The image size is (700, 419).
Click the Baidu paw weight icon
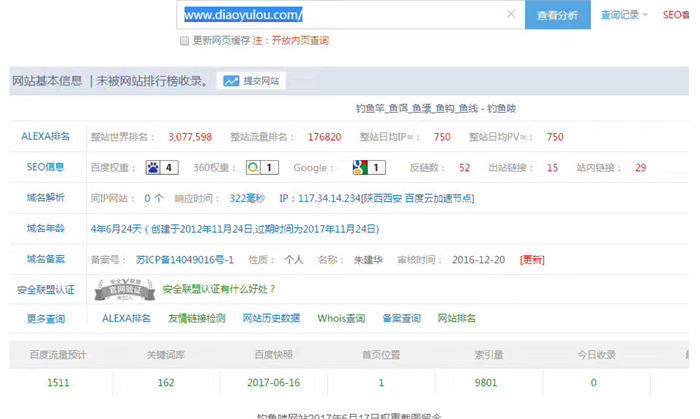153,167
